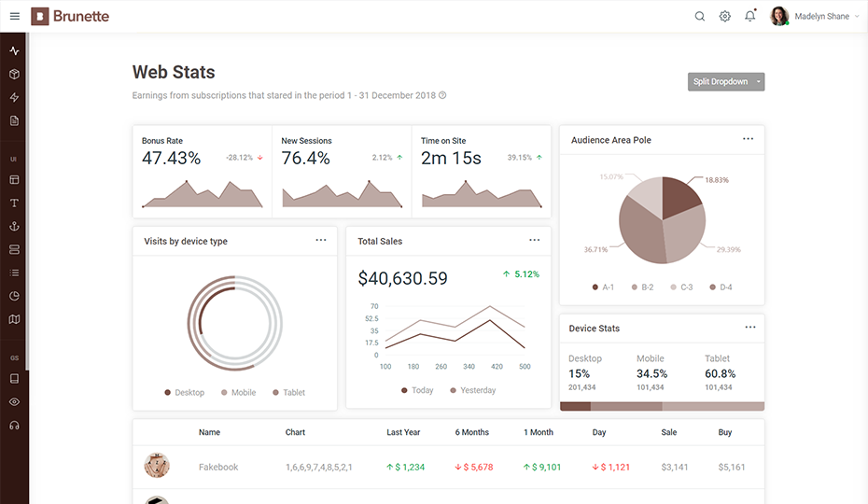Click the $ 1,121 Day value
Screen dimensions: 868x504
(610, 467)
